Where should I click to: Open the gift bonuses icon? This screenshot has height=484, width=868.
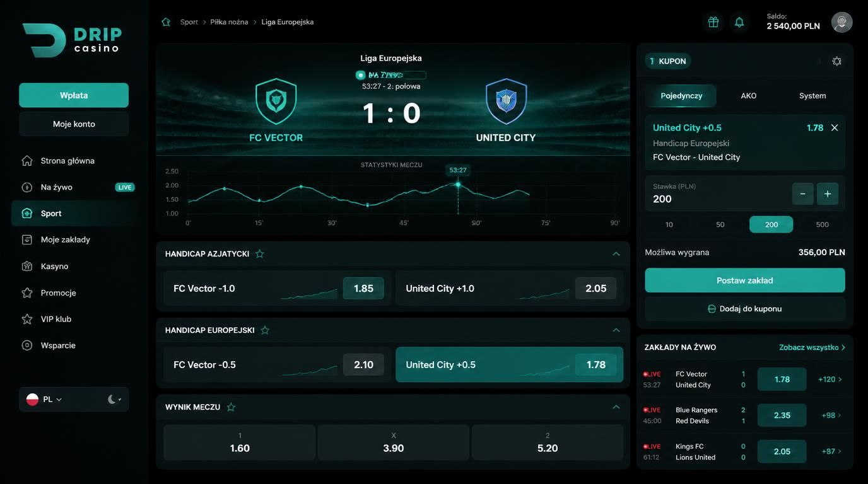pyautogui.click(x=713, y=22)
